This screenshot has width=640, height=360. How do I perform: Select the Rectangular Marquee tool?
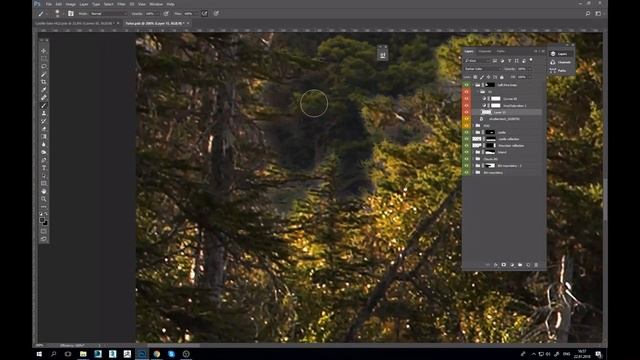[x=44, y=59]
